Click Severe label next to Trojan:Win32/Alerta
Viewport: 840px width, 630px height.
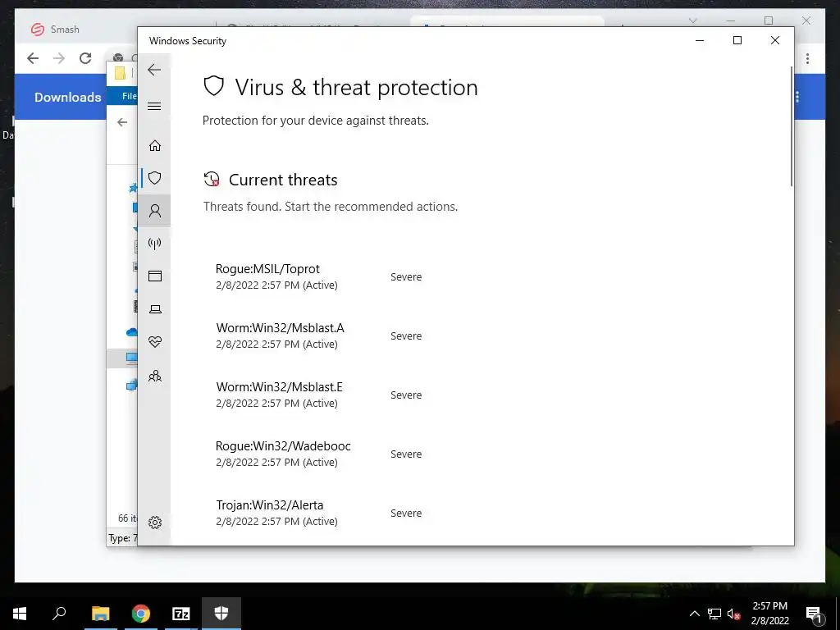(406, 514)
